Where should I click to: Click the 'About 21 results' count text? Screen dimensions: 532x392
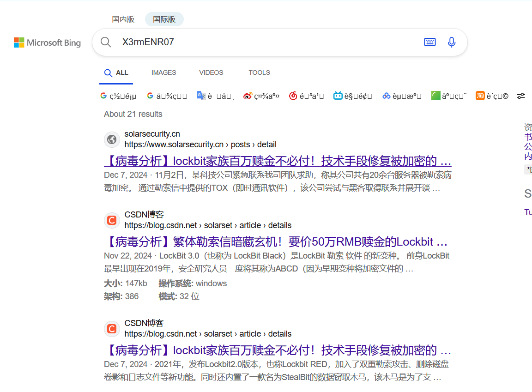(133, 114)
